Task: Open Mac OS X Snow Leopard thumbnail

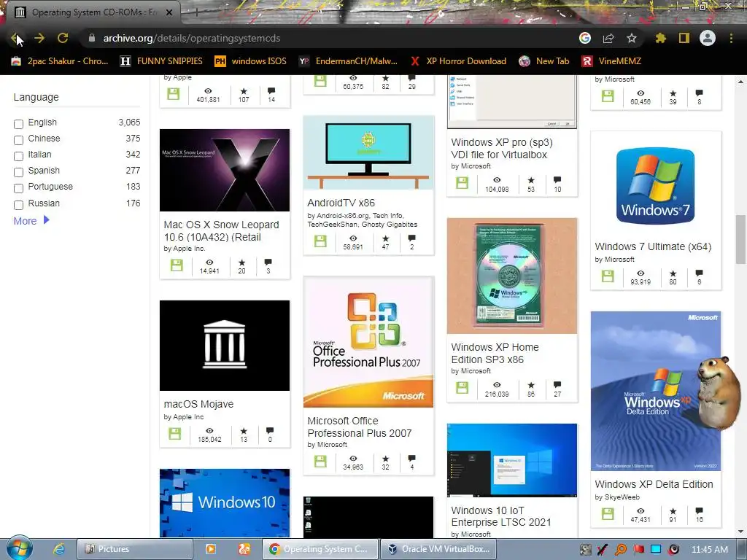Action: pyautogui.click(x=225, y=170)
